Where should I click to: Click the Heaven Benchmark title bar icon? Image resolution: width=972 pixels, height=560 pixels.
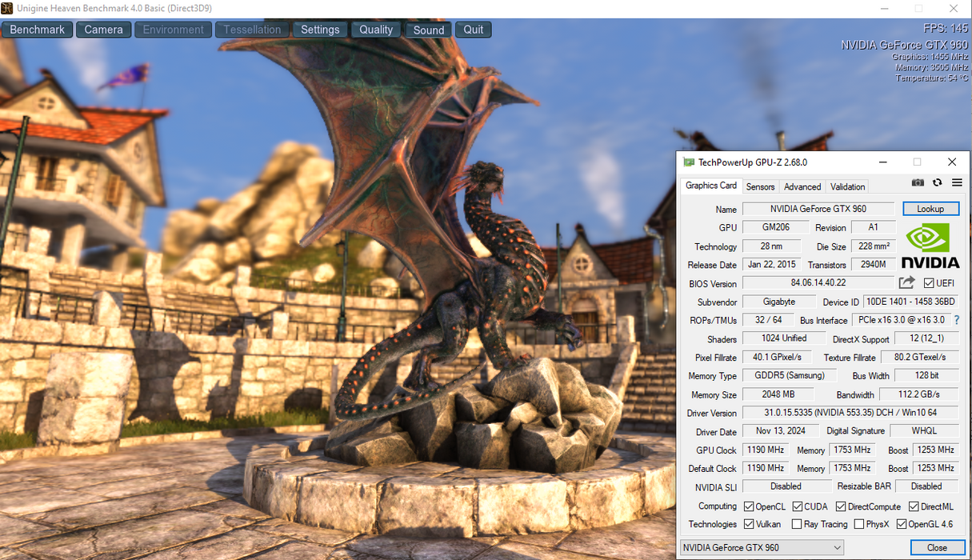point(6,7)
